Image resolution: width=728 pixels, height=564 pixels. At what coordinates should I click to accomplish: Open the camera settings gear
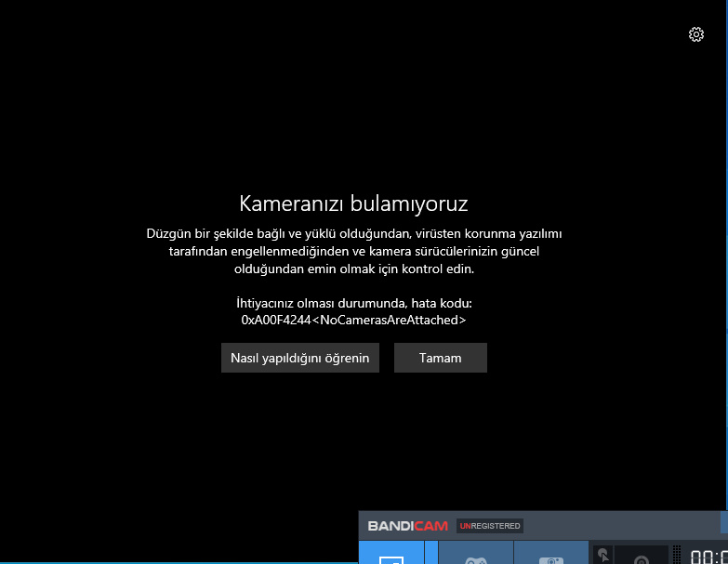[x=695, y=34]
